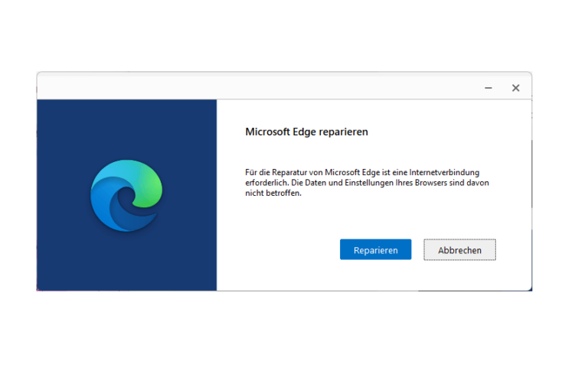Click the text "nicht betroffen."
Image resolution: width=588 pixels, height=384 pixels.
(x=273, y=194)
